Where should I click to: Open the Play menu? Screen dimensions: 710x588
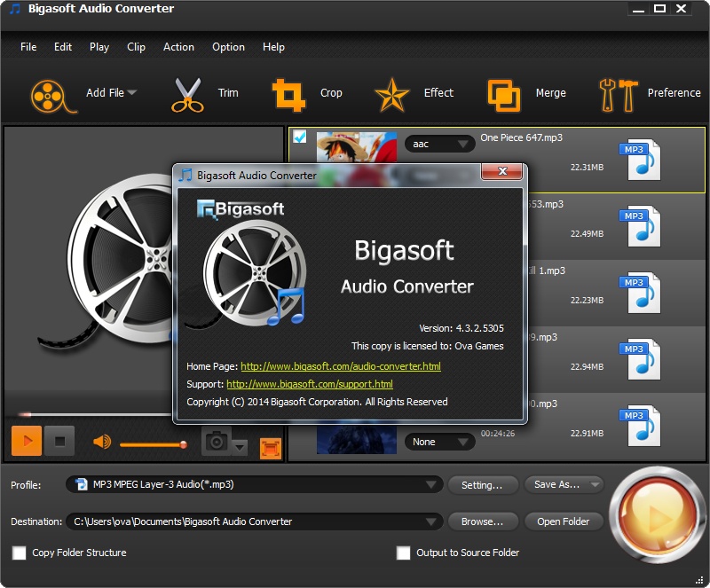(x=99, y=47)
